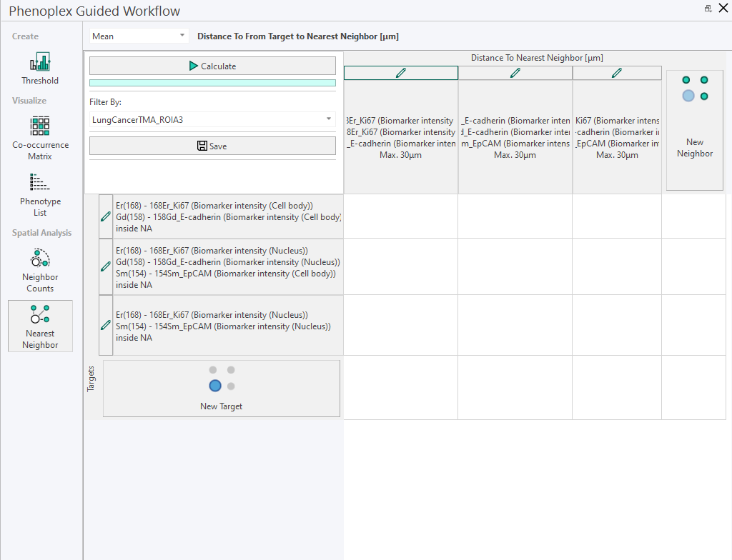This screenshot has height=560, width=732.
Task: Click the 'Distance To Nearest Neighbor [µm]' header
Action: [537, 57]
